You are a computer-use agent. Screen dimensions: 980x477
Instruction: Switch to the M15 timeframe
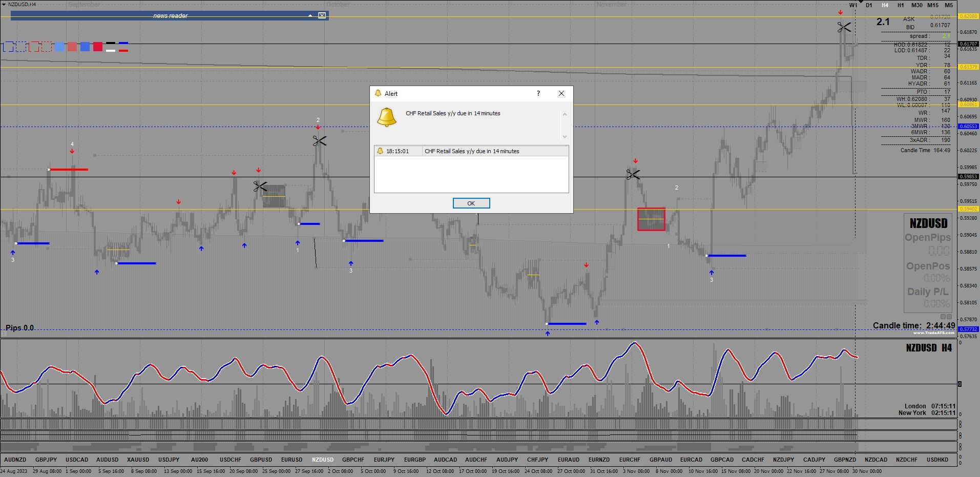pyautogui.click(x=933, y=5)
